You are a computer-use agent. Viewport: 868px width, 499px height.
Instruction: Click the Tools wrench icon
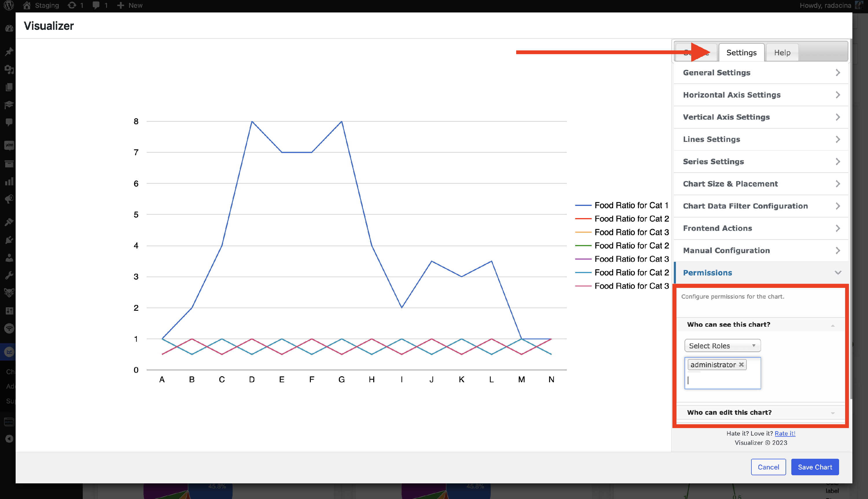(9, 275)
